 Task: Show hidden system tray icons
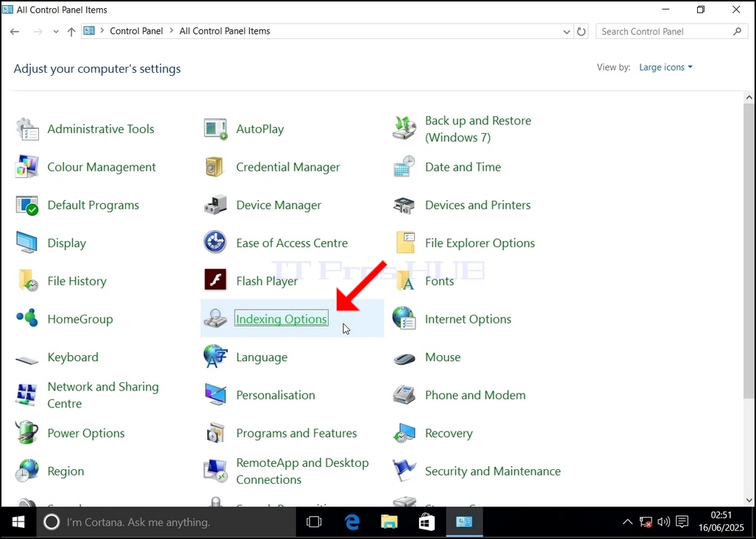pos(627,521)
